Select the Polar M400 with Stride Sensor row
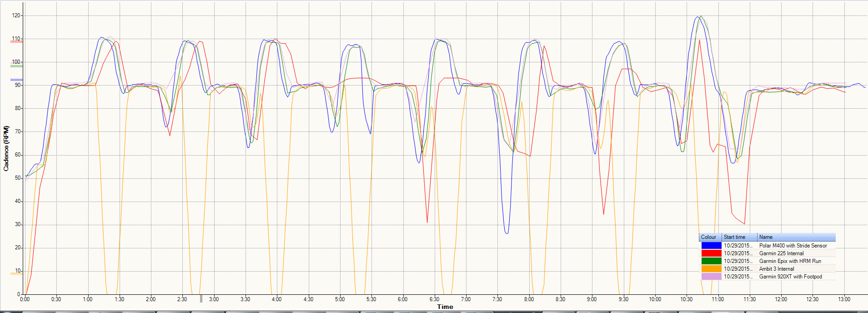The height and width of the screenshot is (313, 868). click(x=793, y=246)
